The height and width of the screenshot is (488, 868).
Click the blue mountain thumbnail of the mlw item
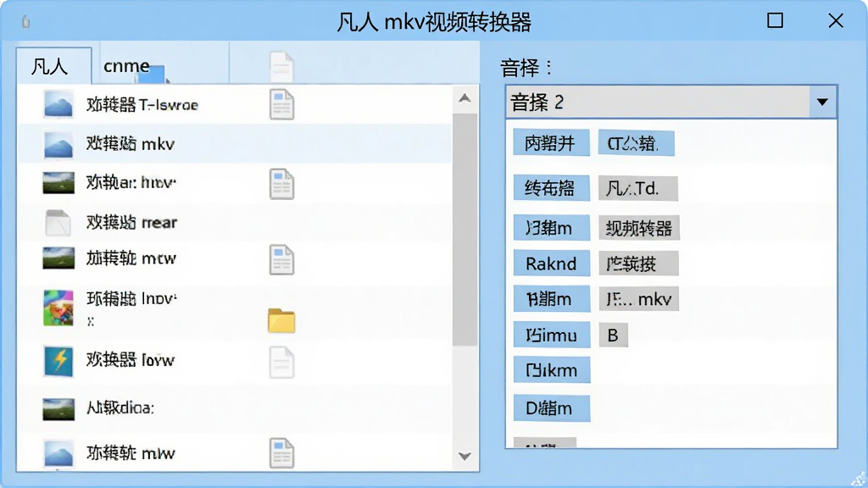58,454
